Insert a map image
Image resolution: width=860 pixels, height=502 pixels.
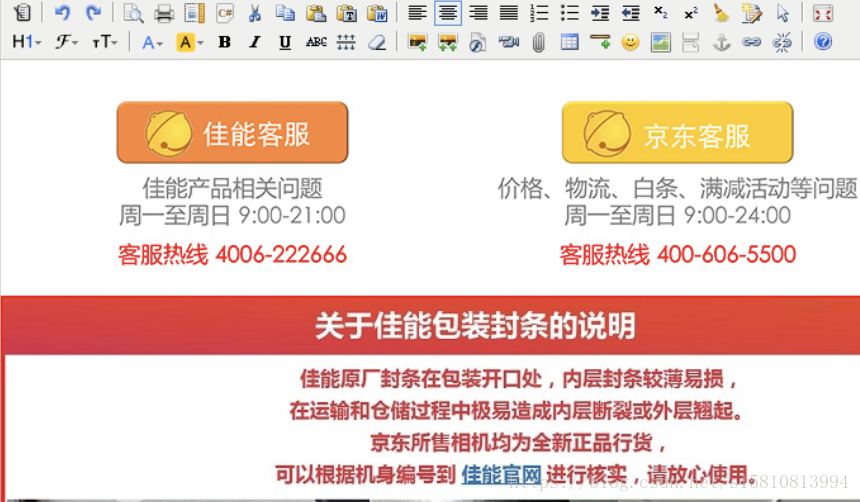(661, 42)
